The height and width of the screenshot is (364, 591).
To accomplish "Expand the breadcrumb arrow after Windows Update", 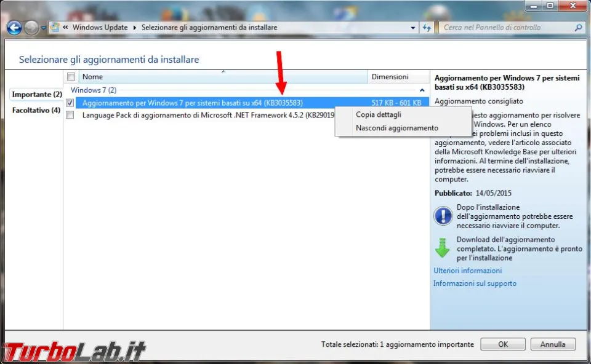I will (135, 28).
